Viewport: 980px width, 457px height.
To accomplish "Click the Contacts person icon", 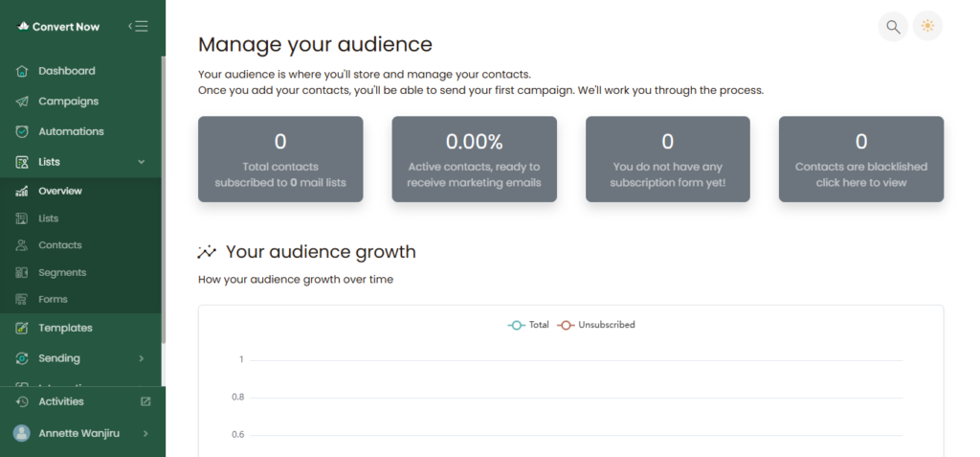I will (x=21, y=245).
